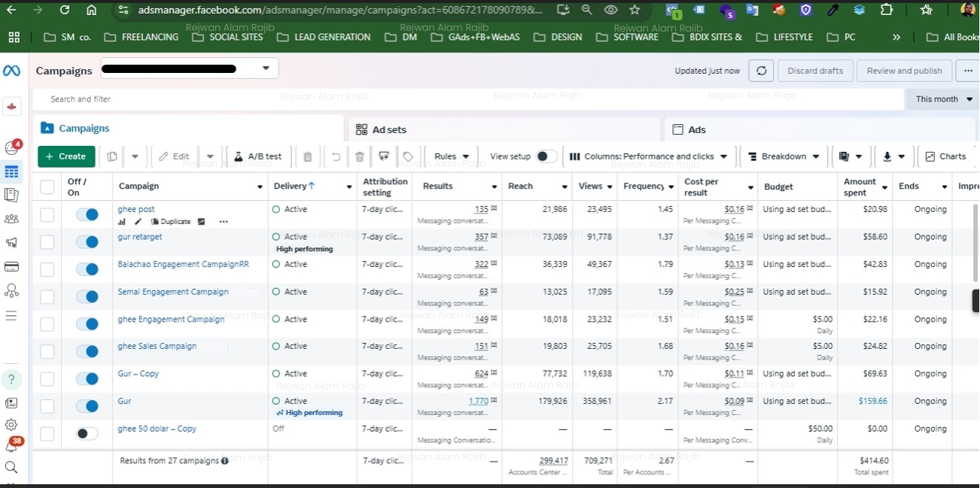Toggle the View setup switch
This screenshot has width=980, height=488.
546,156
